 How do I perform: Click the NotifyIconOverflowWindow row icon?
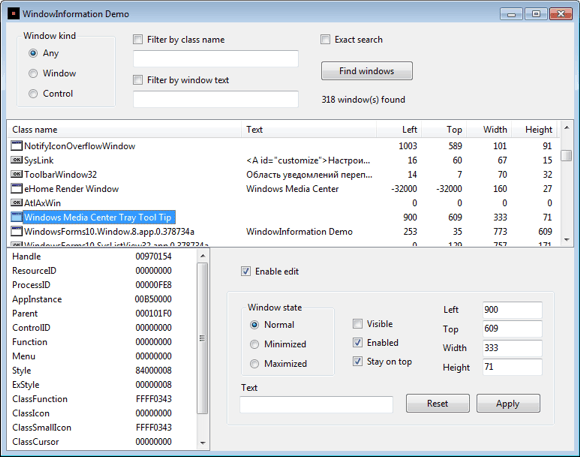click(17, 146)
